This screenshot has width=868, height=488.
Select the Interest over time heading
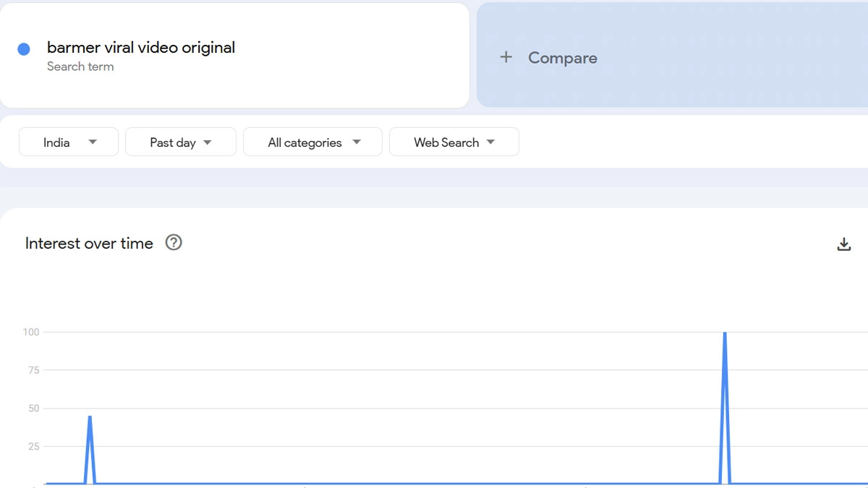pyautogui.click(x=89, y=244)
